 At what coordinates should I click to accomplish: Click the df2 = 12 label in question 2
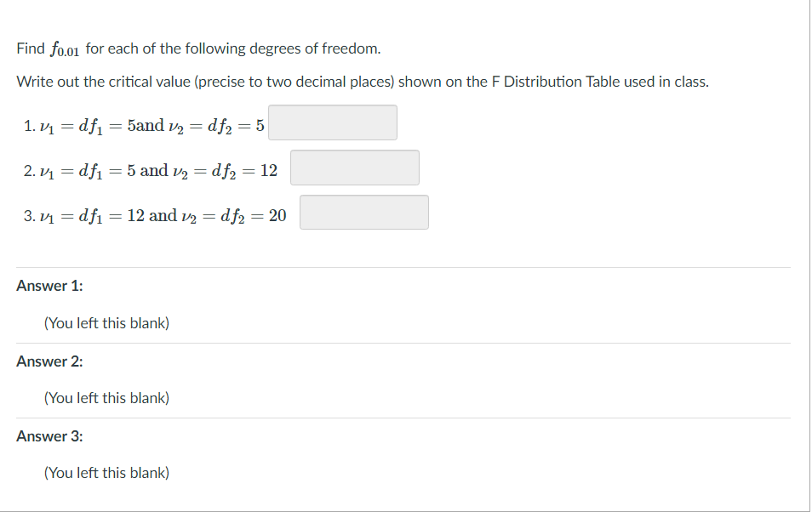tap(247, 168)
